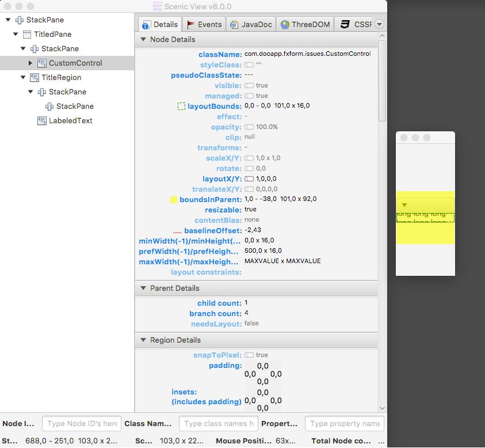Switch to the Details tab
Viewport: 485px width, 448px height.
[160, 24]
